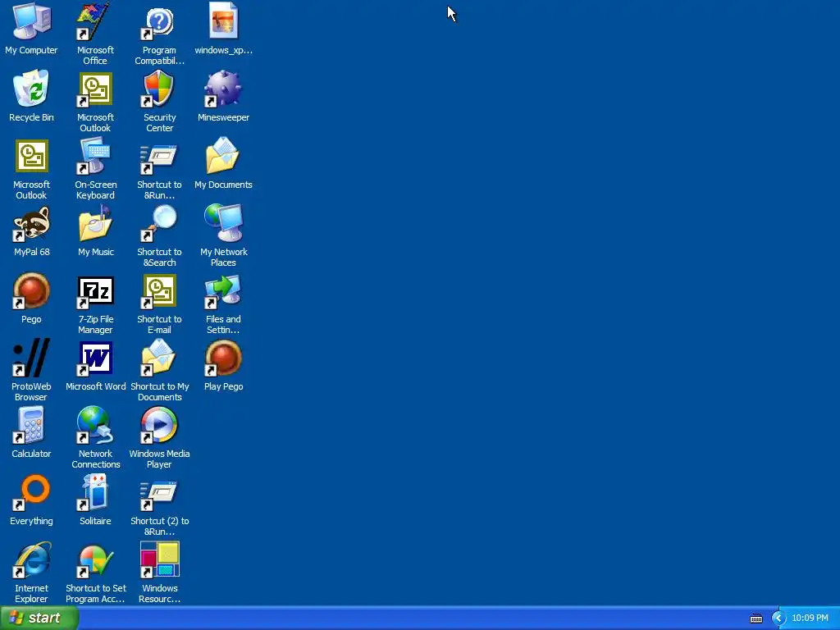This screenshot has height=630, width=840.
Task: Open the My Documents folder icon
Action: [x=223, y=155]
